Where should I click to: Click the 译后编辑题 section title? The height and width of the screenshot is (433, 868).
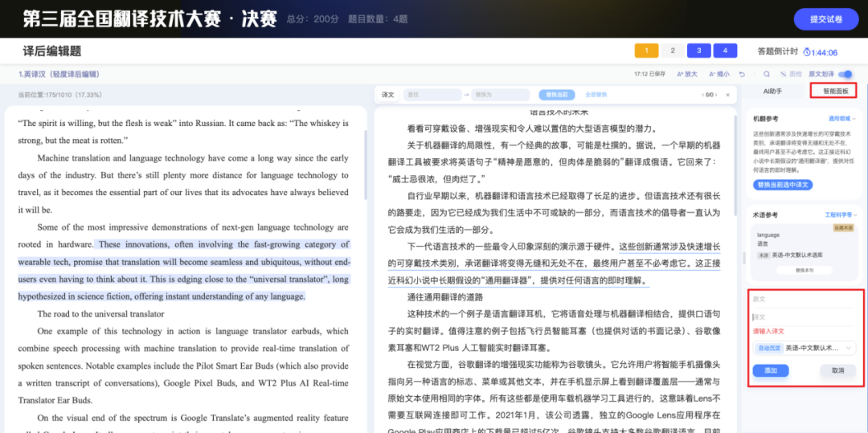[52, 51]
